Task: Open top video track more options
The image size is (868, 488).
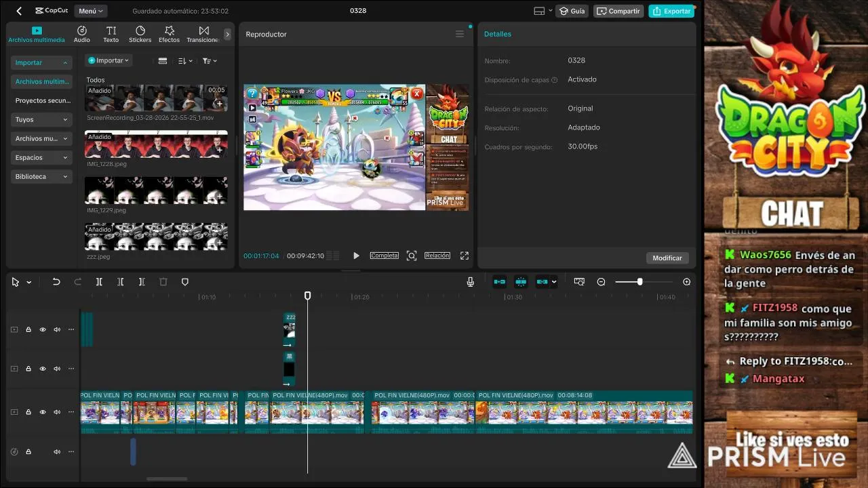Action: tap(71, 330)
